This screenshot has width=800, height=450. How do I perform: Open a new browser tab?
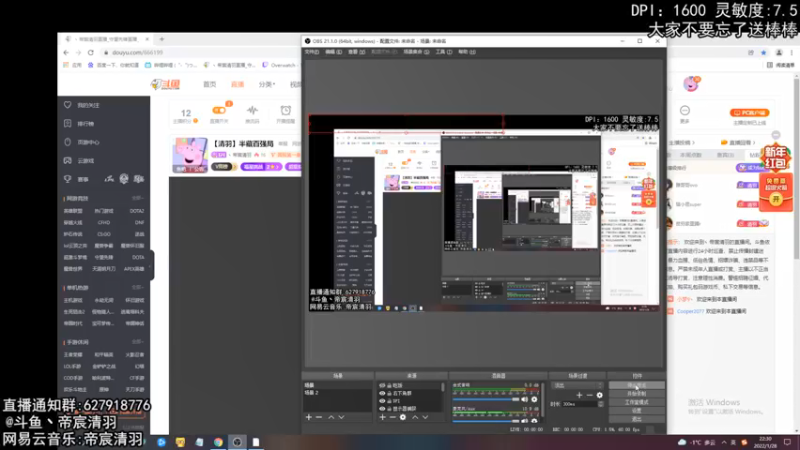[162, 39]
